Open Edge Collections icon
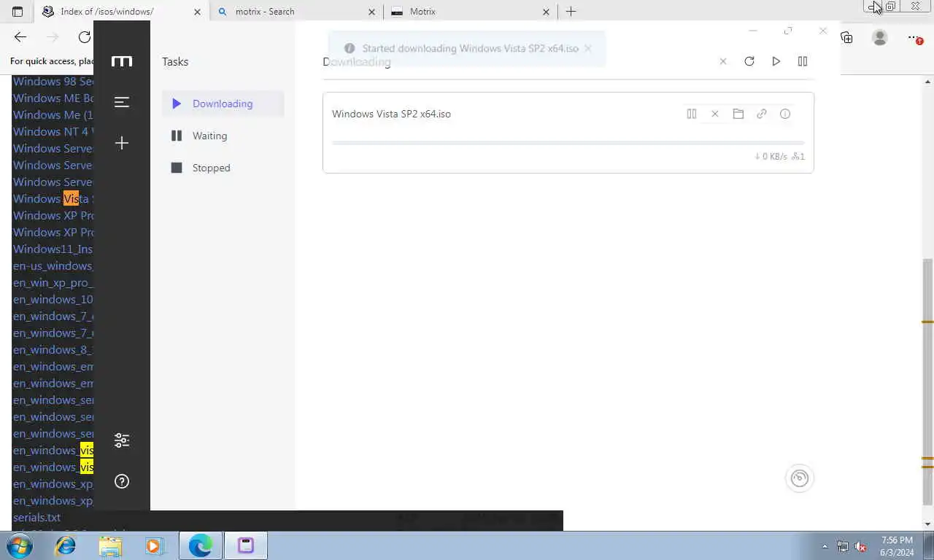This screenshot has height=560, width=934. click(846, 37)
